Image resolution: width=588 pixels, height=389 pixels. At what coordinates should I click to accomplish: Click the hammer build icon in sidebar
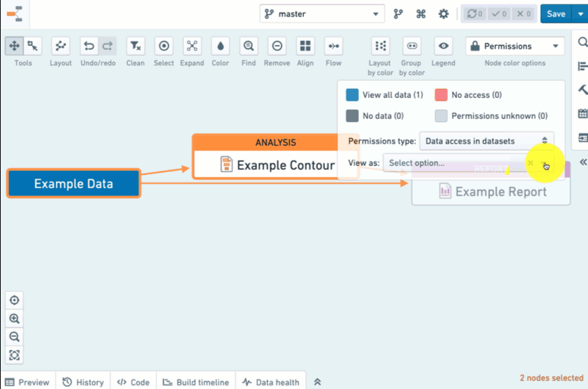(x=582, y=90)
